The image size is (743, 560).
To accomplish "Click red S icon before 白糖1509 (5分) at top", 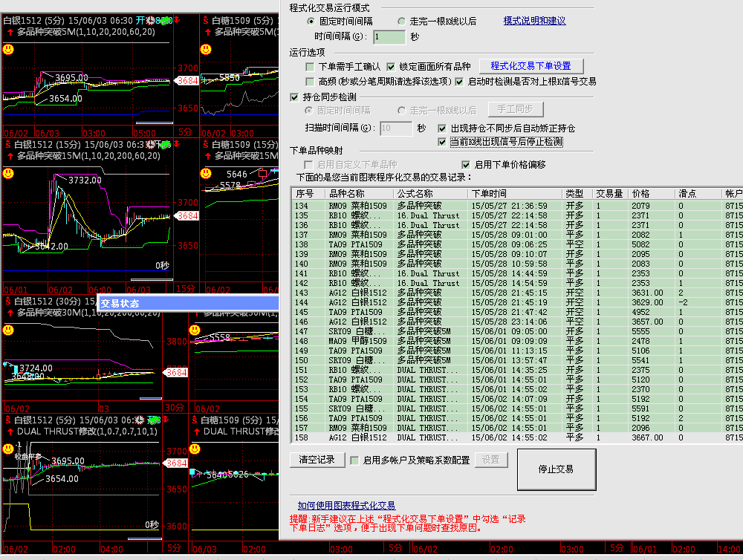I will point(206,20).
